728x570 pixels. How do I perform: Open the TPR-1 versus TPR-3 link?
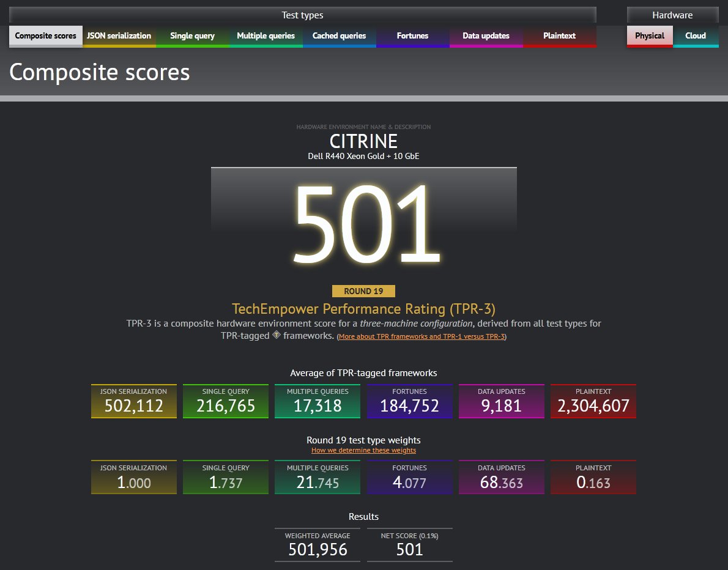[422, 336]
